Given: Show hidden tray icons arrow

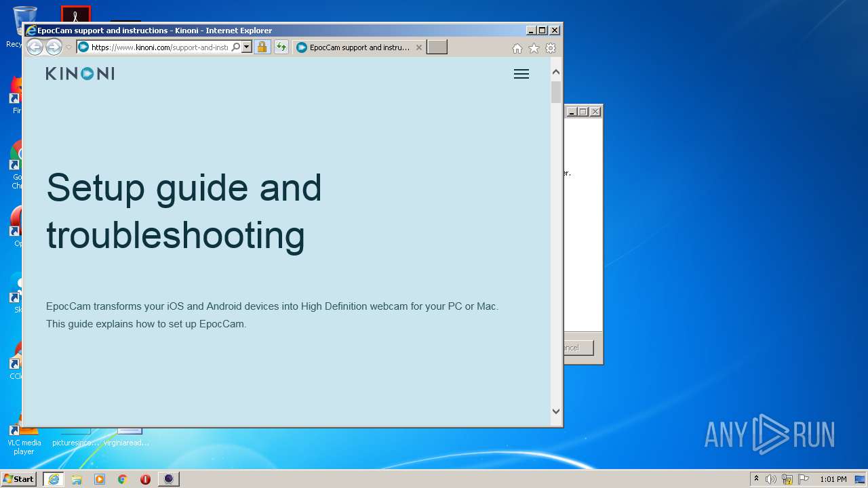Looking at the screenshot, I should coord(756,479).
